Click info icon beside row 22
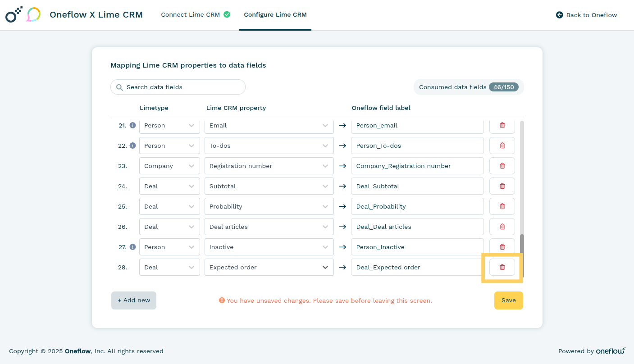This screenshot has height=364, width=634. tap(132, 146)
